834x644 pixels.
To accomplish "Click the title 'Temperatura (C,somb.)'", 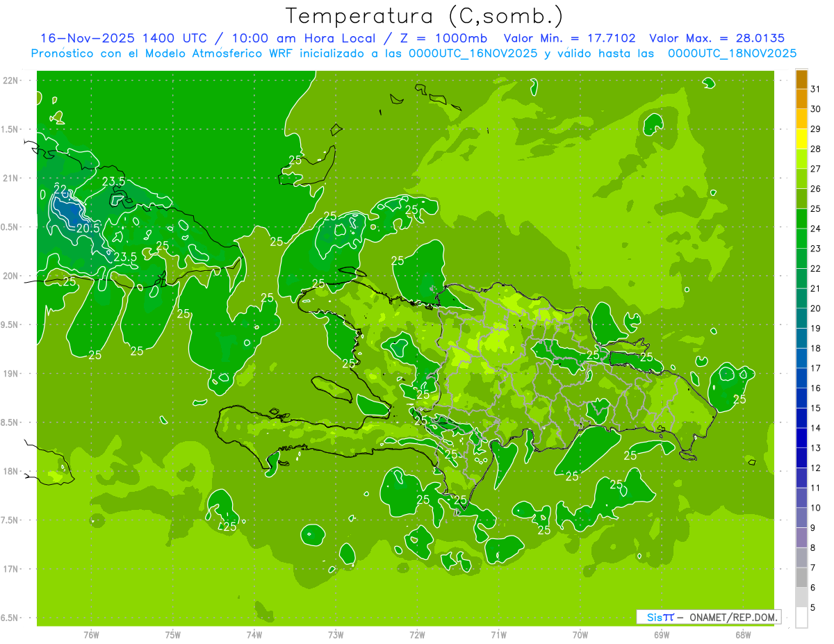I will coord(424,16).
